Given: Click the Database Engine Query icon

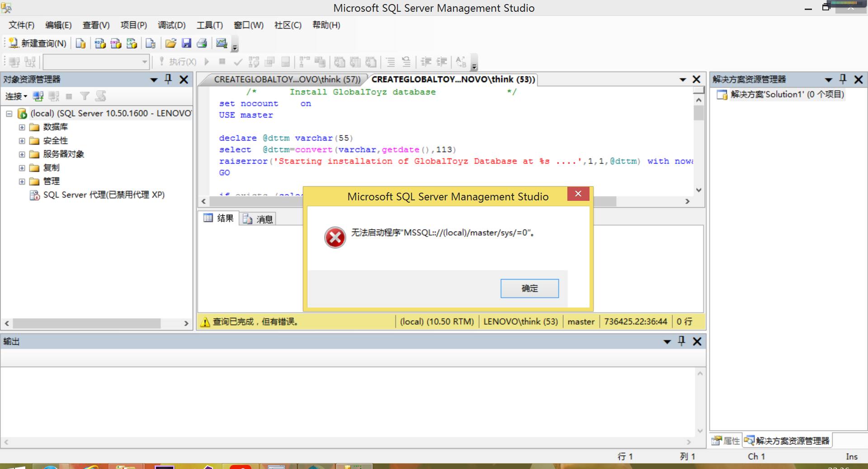Looking at the screenshot, I should click(80, 43).
